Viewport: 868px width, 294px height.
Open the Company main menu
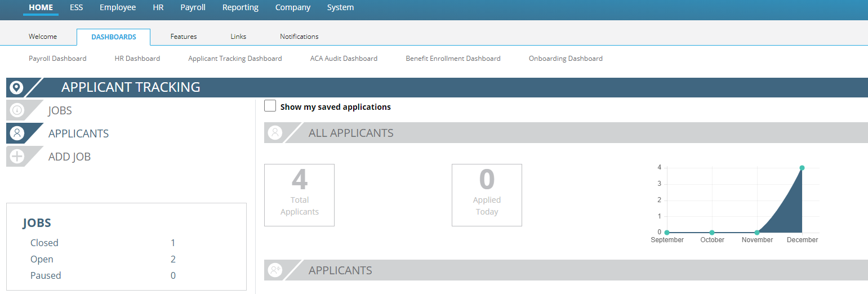(293, 7)
